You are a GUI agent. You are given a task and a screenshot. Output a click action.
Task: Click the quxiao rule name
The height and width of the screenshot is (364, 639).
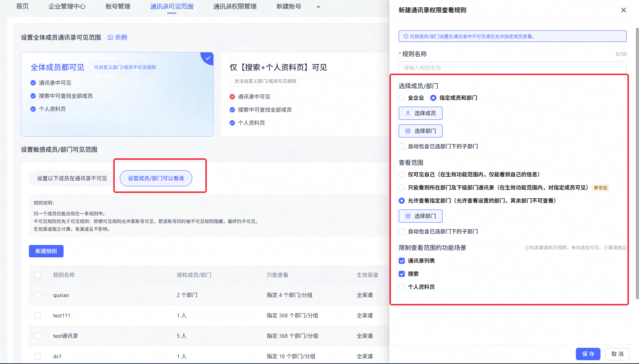pos(61,295)
